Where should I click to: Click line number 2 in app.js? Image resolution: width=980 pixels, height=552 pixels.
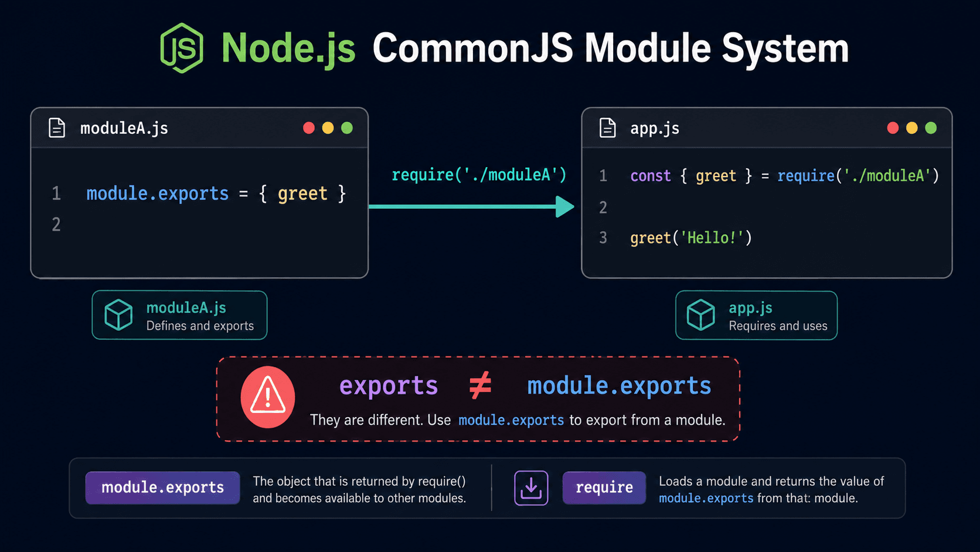[603, 207]
